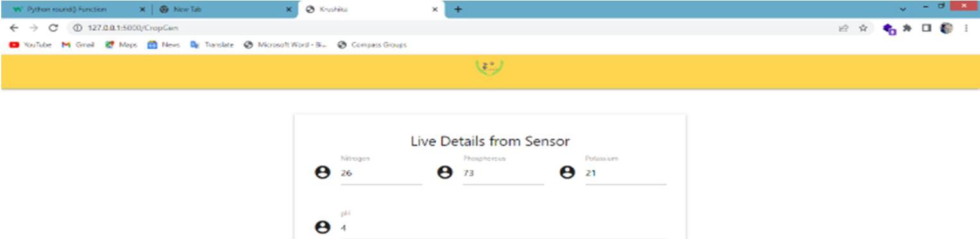980x239 pixels.
Task: Click the share icon in the address bar
Action: 843,28
